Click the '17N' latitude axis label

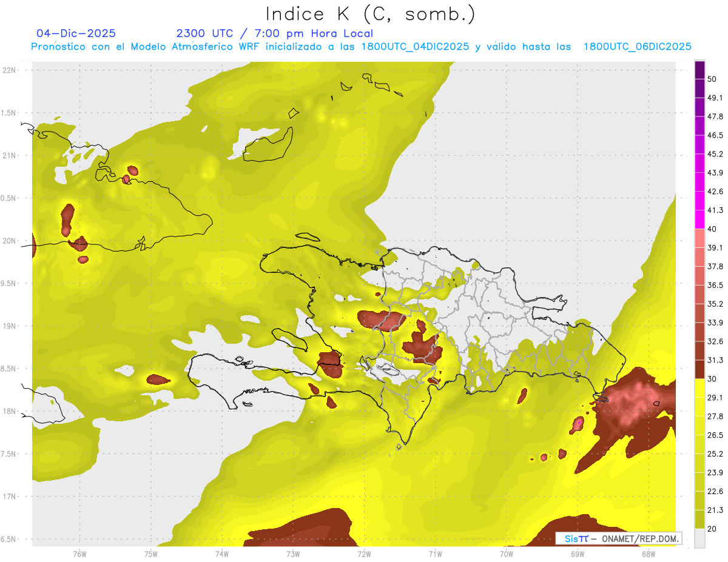10,497
